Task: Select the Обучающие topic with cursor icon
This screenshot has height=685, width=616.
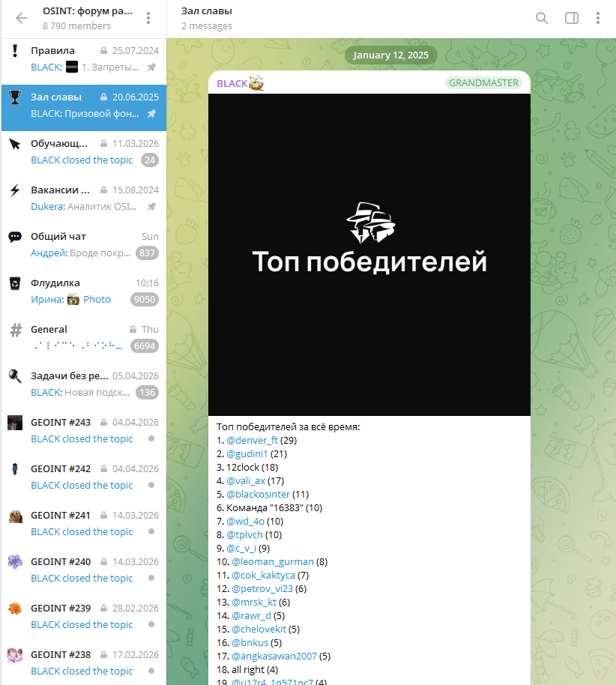Action: [15, 144]
